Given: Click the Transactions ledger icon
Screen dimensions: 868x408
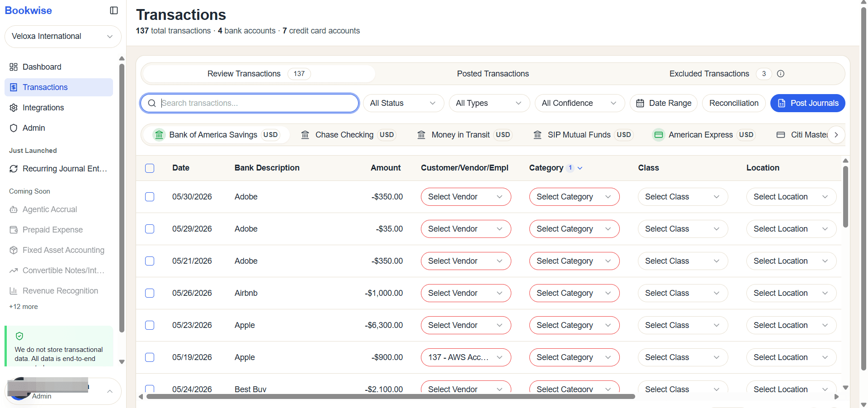Looking at the screenshot, I should (14, 87).
